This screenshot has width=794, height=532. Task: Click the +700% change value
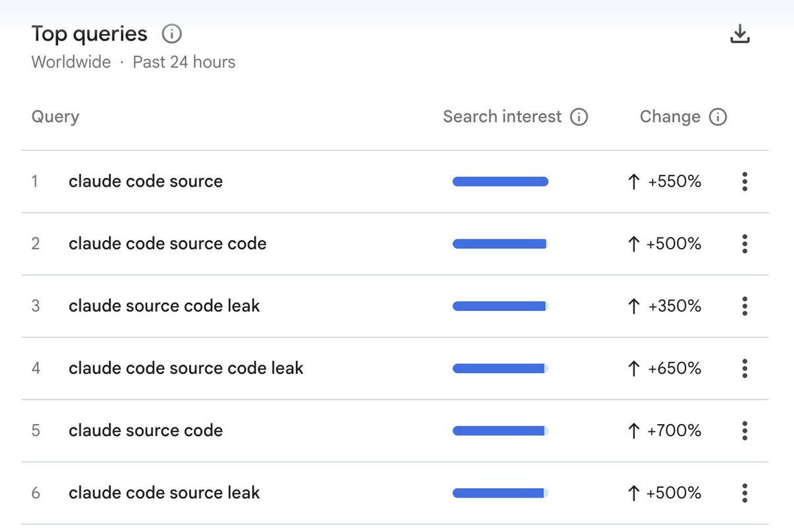[674, 430]
